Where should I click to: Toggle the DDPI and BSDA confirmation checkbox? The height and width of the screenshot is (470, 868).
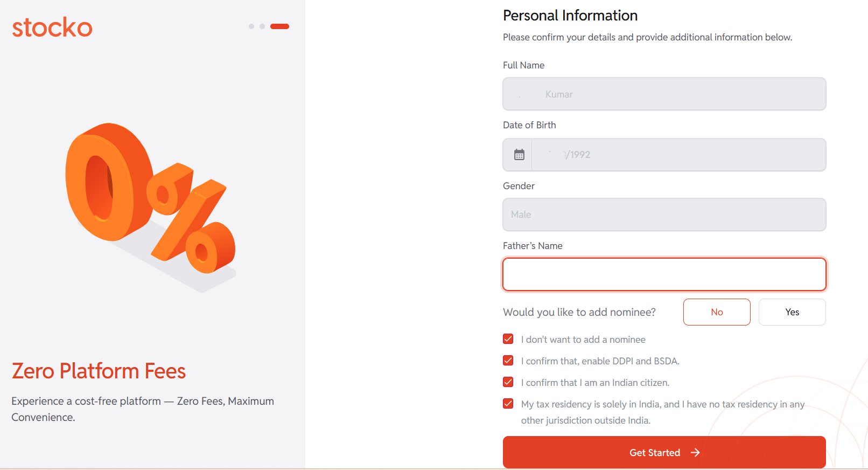pyautogui.click(x=508, y=361)
